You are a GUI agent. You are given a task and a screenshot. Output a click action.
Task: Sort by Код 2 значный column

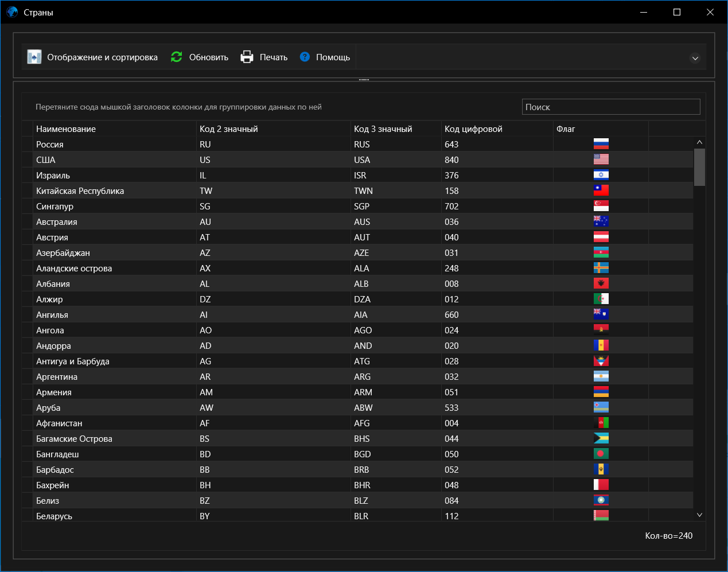(x=274, y=129)
